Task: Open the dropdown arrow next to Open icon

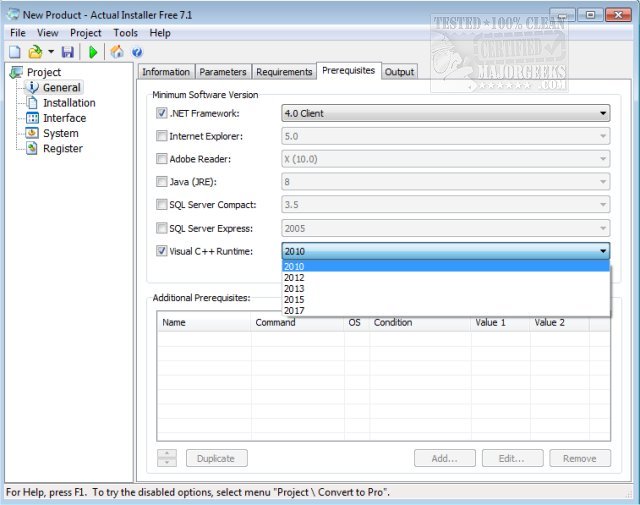Action: pyautogui.click(x=51, y=52)
